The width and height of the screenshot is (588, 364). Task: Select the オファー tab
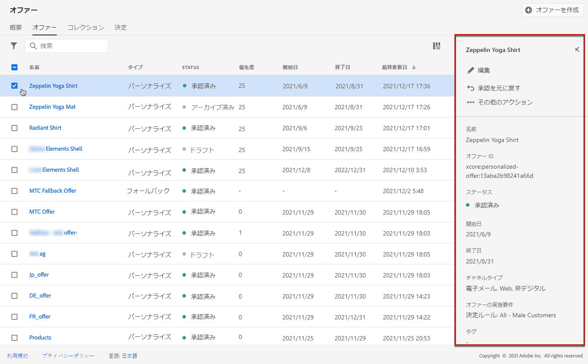pyautogui.click(x=45, y=28)
